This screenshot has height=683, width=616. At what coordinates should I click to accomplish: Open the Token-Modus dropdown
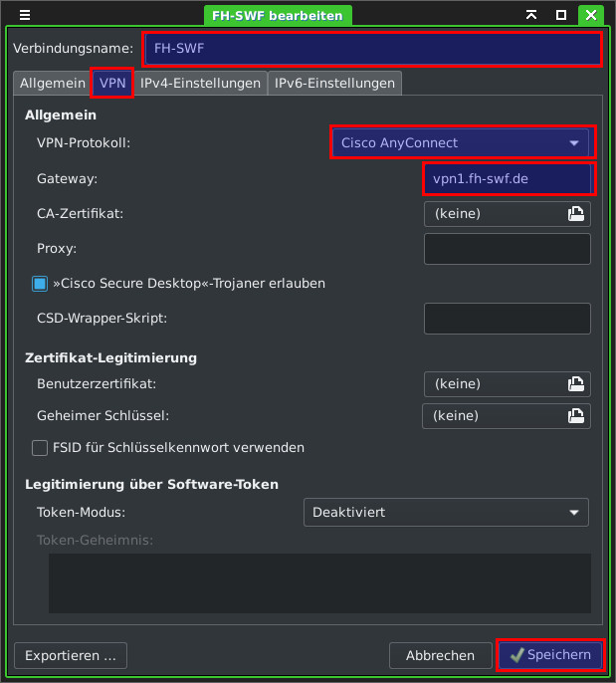[445, 513]
